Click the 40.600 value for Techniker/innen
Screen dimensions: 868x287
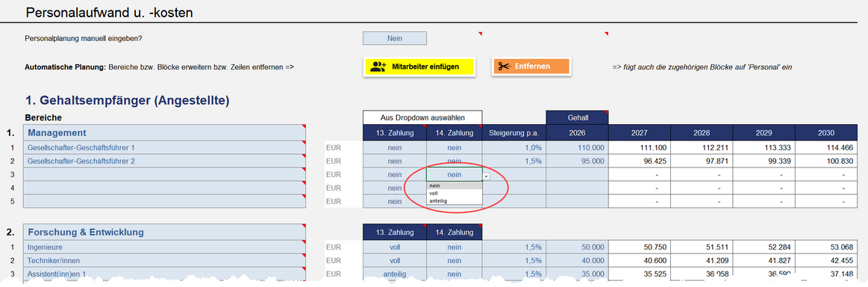(x=640, y=260)
